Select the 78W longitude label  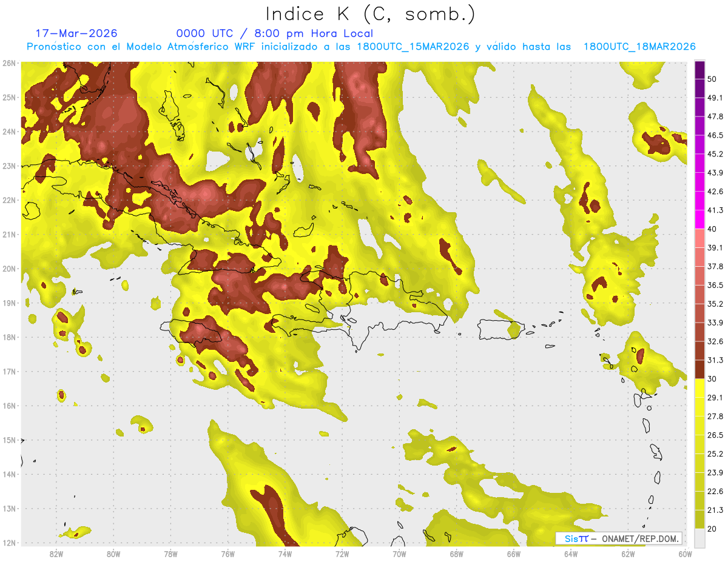170,554
